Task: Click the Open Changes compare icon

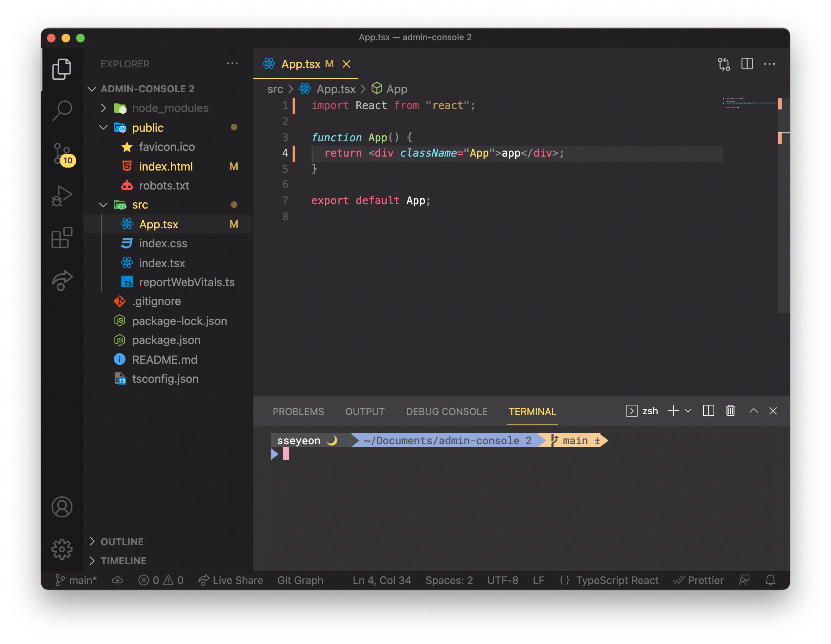Action: 724,64
